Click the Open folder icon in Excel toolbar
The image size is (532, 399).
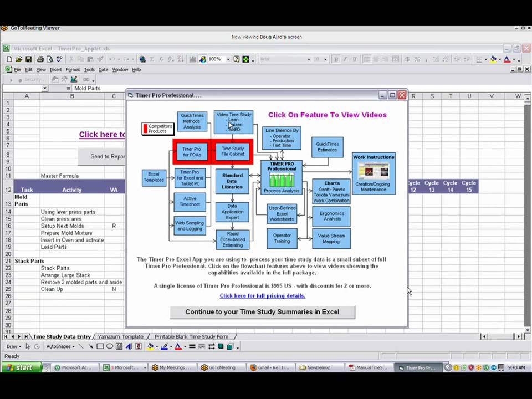coord(19,59)
